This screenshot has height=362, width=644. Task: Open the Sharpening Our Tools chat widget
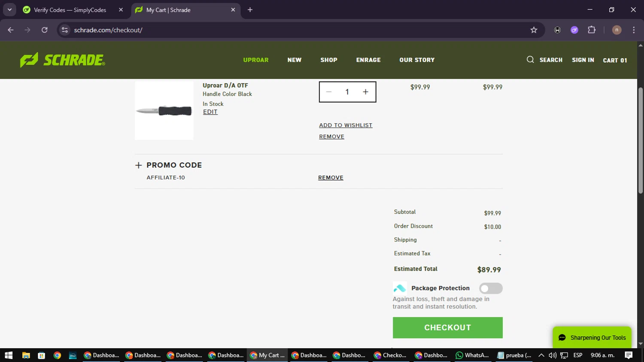(x=592, y=338)
